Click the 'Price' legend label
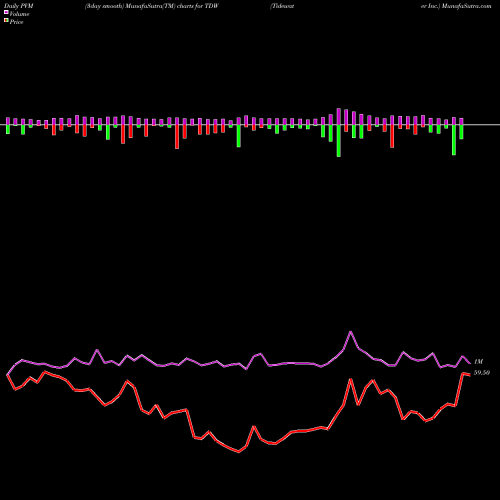 [16, 22]
